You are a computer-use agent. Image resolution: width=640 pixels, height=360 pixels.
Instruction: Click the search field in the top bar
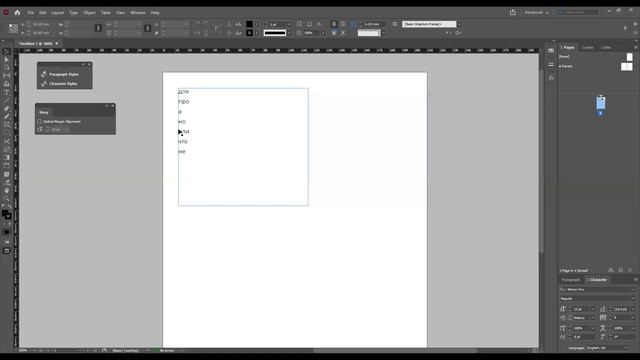(x=579, y=13)
